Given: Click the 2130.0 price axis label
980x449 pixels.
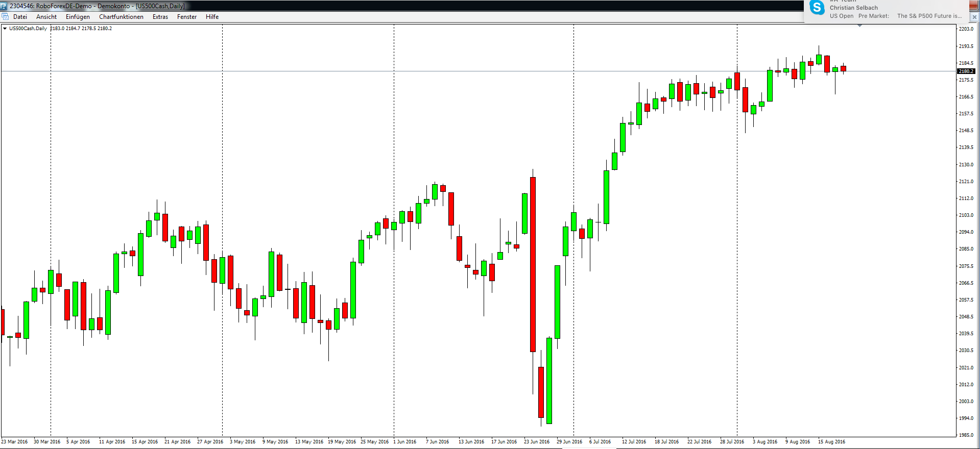Looking at the screenshot, I should coord(966,165).
